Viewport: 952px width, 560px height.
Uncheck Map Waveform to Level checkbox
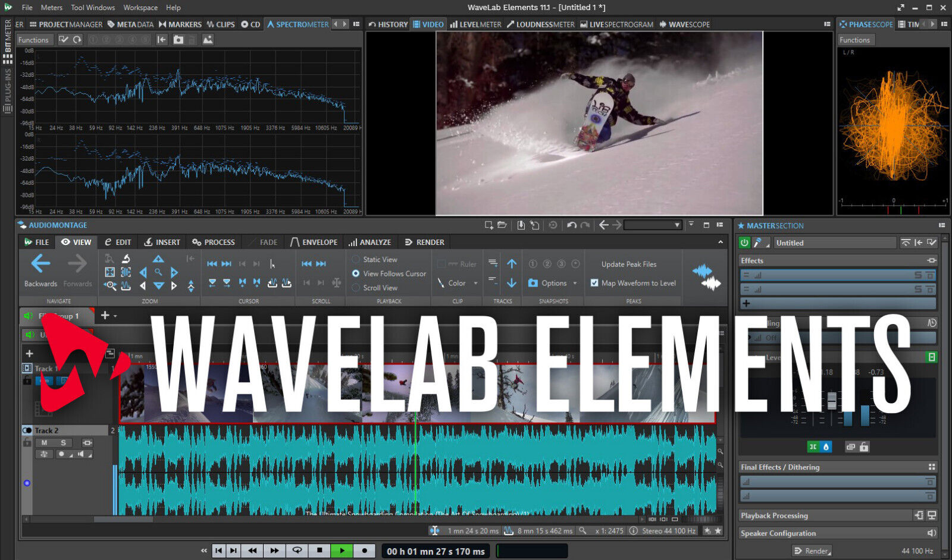594,284
